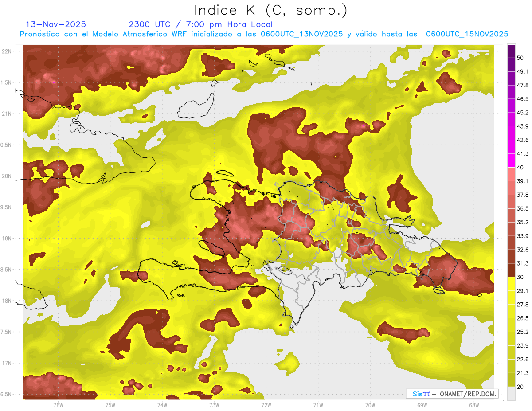Click the colorbar value "47.8"

click(x=523, y=85)
